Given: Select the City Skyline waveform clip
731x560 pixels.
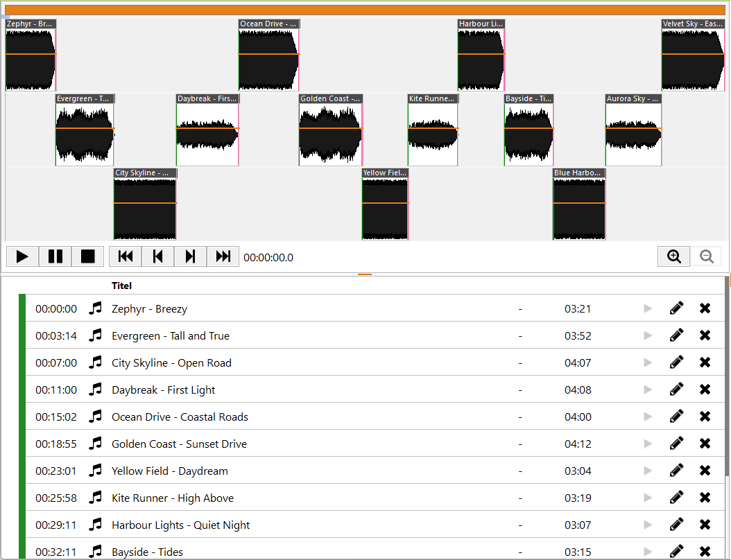Looking at the screenshot, I should click(x=145, y=204).
